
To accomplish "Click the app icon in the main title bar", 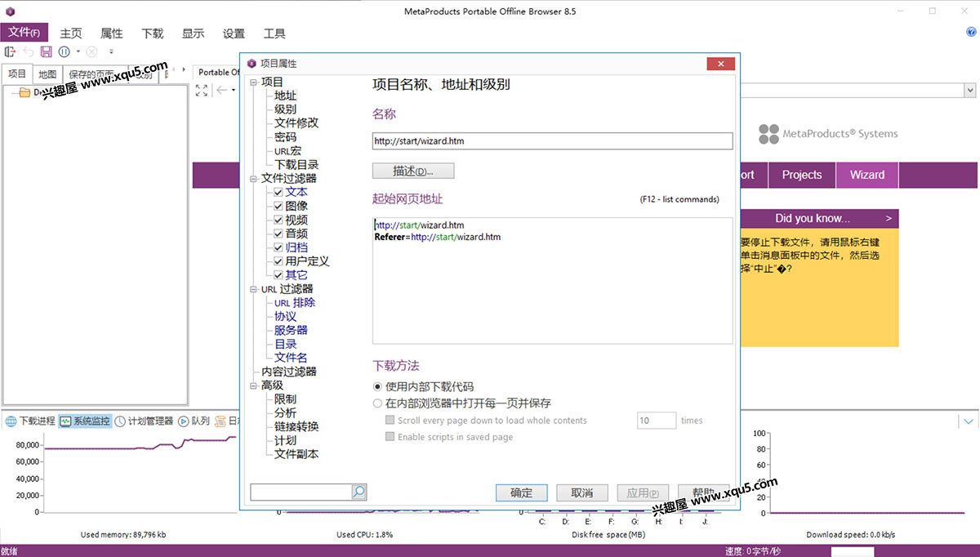I will [11, 11].
